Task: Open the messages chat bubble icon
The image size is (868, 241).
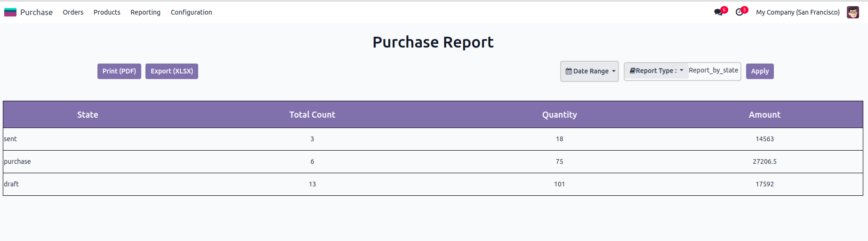Action: (718, 12)
